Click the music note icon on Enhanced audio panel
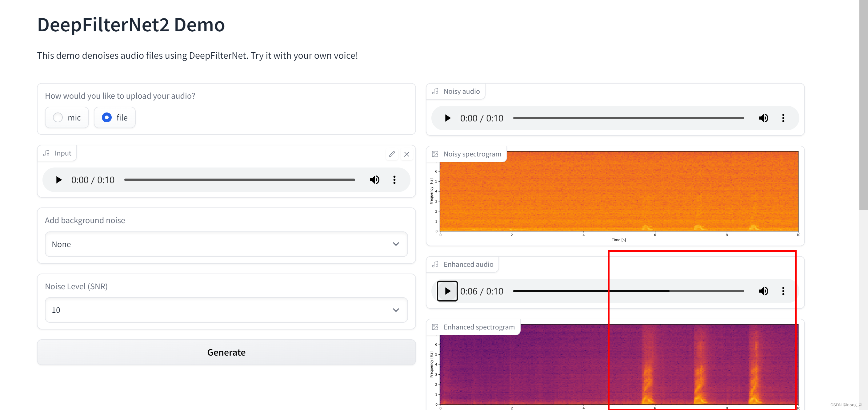The image size is (868, 410). coord(435,264)
